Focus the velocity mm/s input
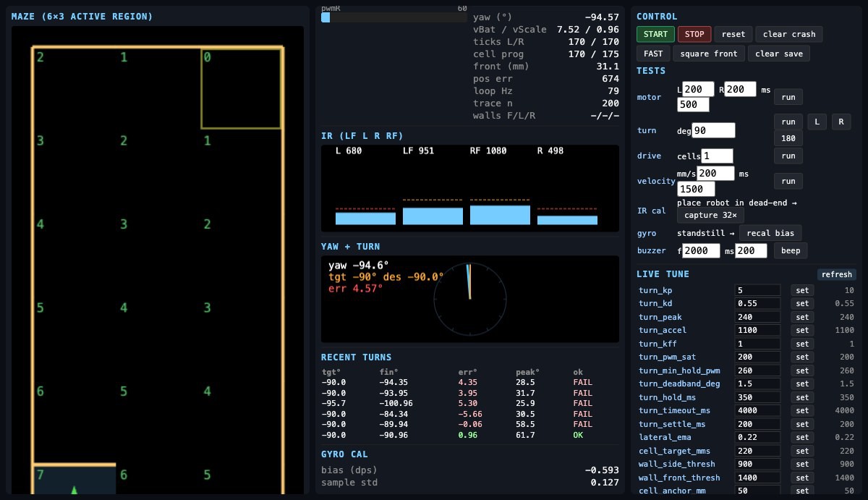868x500 pixels. [715, 173]
